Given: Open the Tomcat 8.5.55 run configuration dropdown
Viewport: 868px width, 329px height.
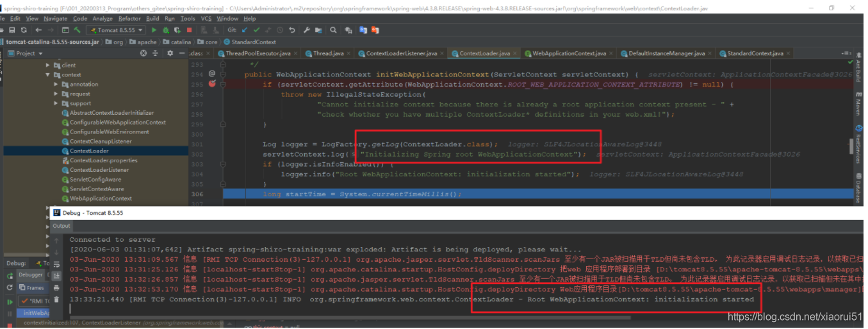Looking at the screenshot, I should pyautogui.click(x=116, y=30).
